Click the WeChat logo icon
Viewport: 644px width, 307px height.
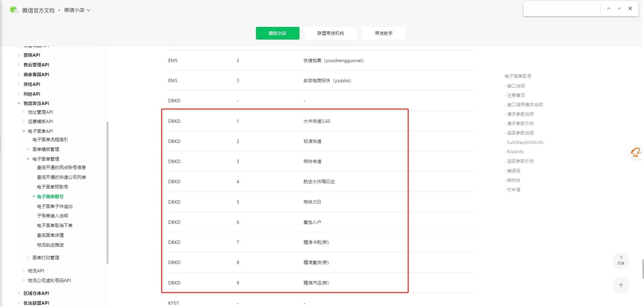click(14, 10)
